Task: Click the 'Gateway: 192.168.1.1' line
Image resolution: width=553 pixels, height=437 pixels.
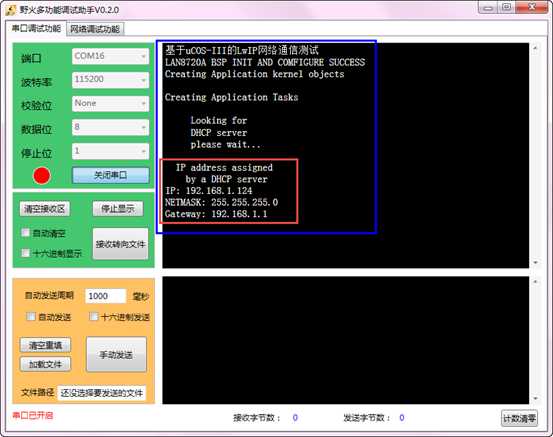Action: coord(216,214)
